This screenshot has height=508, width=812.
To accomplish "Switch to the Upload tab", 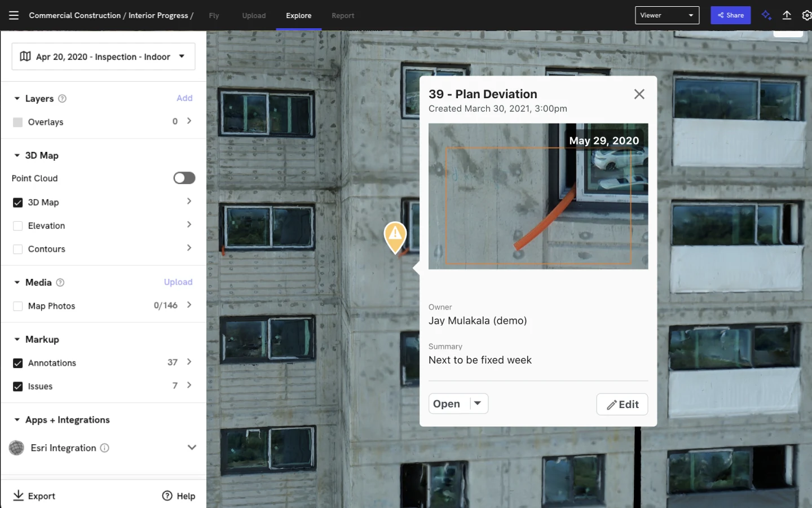I will (x=254, y=16).
